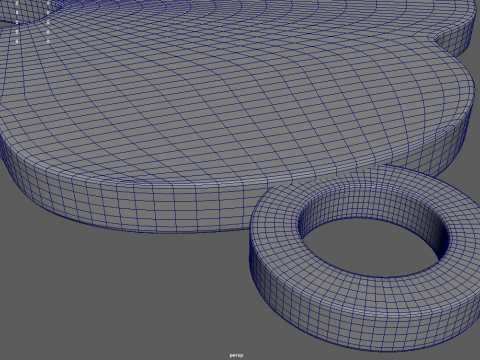Click the right column of white vertex dots

48,22
